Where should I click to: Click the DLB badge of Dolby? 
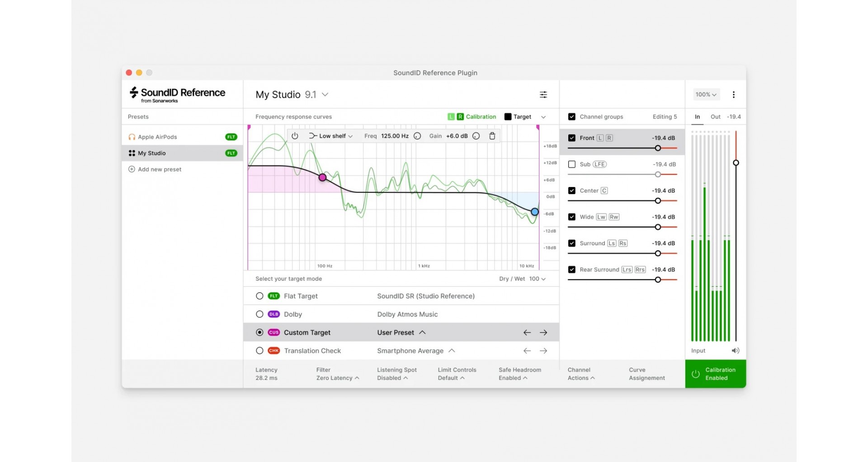(274, 314)
